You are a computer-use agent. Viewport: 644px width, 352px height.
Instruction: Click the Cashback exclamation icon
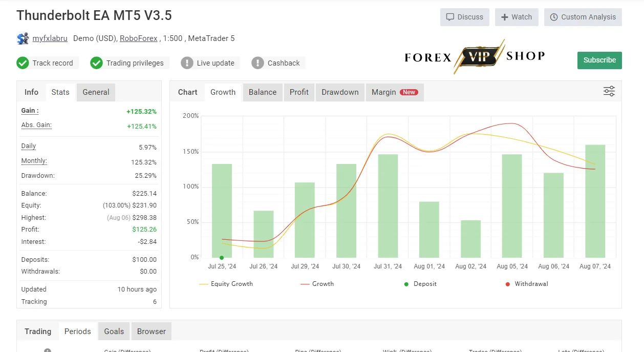coord(257,63)
